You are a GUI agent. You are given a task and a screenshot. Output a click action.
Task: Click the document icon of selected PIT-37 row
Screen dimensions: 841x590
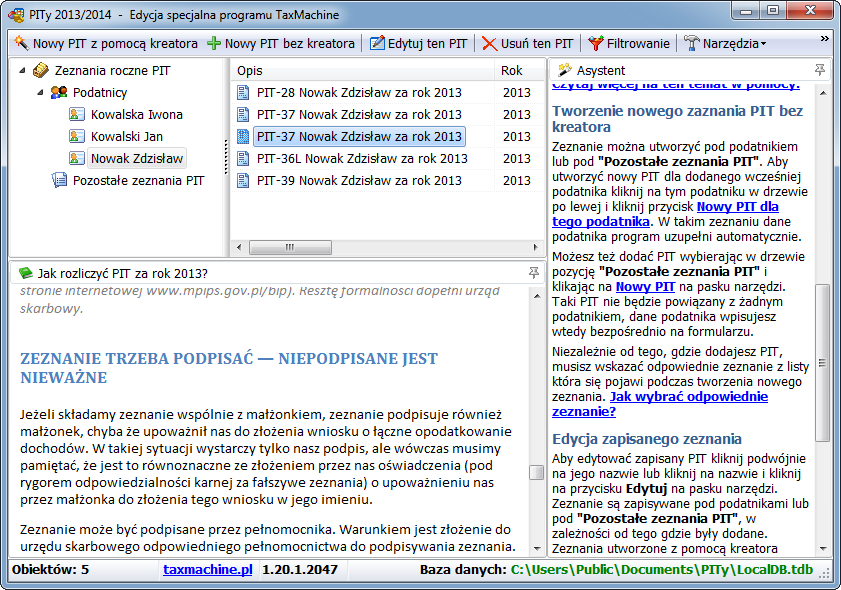pyautogui.click(x=243, y=136)
